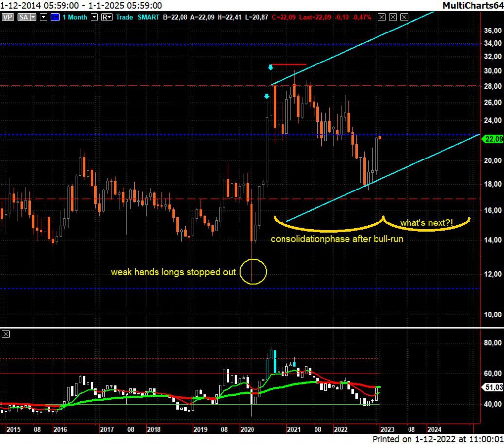Expand the dropdown right of "1 Month"
This screenshot has width=504, height=444.
point(94,17)
